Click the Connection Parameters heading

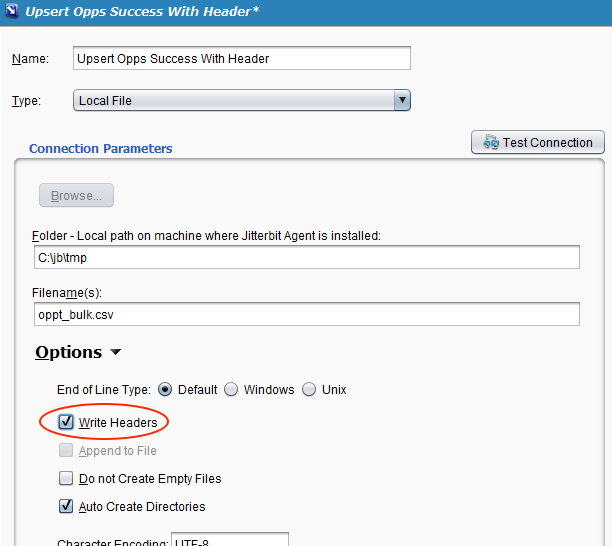tap(100, 149)
